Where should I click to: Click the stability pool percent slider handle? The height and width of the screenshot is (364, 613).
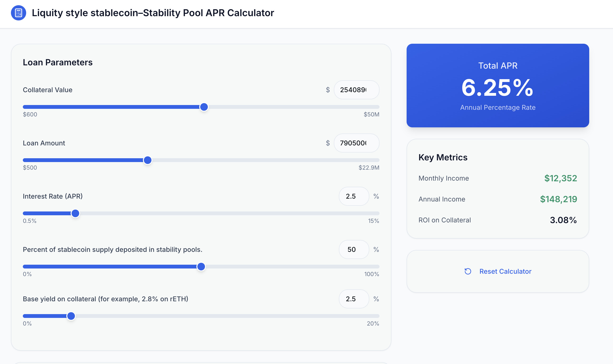tap(201, 267)
